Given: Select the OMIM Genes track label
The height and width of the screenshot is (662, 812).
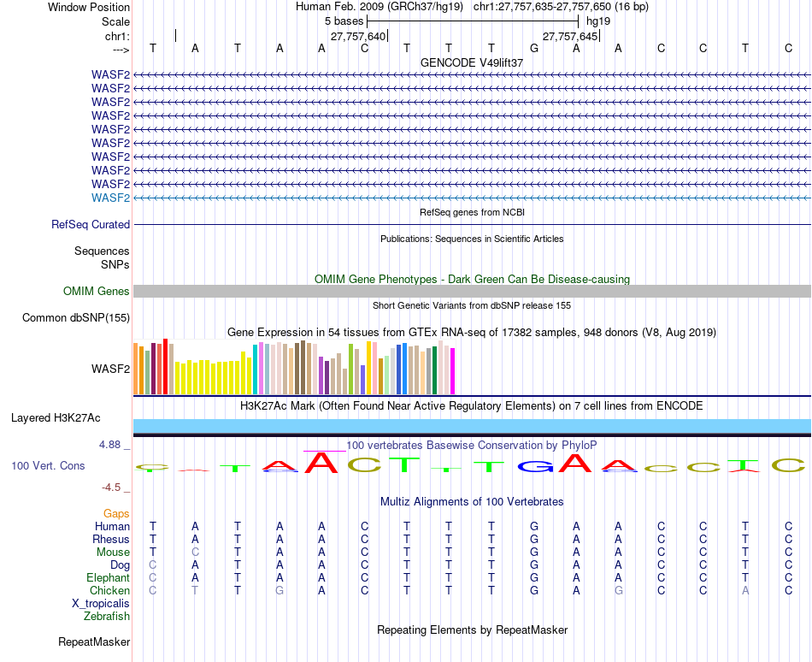Looking at the screenshot, I should click(x=96, y=291).
